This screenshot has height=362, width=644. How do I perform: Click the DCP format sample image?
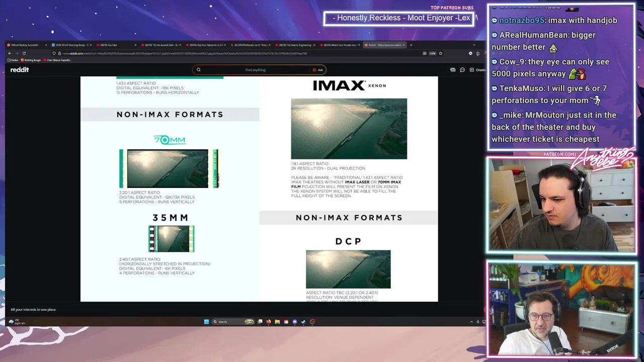point(348,269)
